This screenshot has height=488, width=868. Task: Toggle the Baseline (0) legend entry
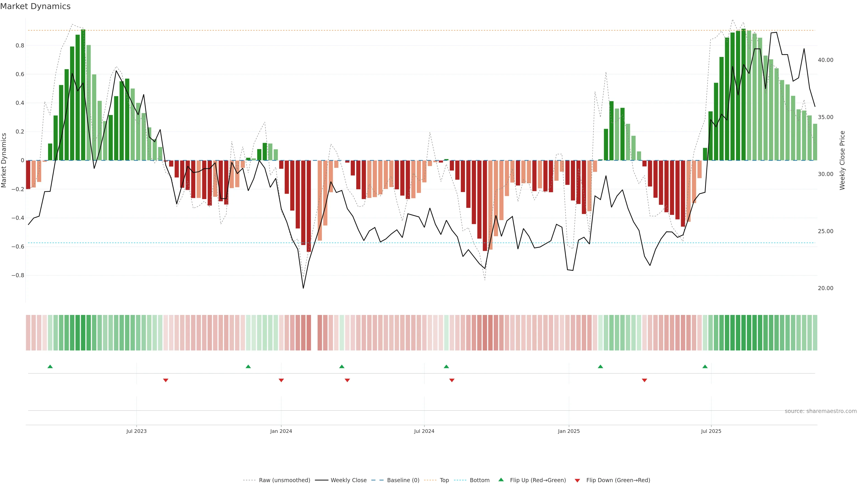click(x=403, y=480)
